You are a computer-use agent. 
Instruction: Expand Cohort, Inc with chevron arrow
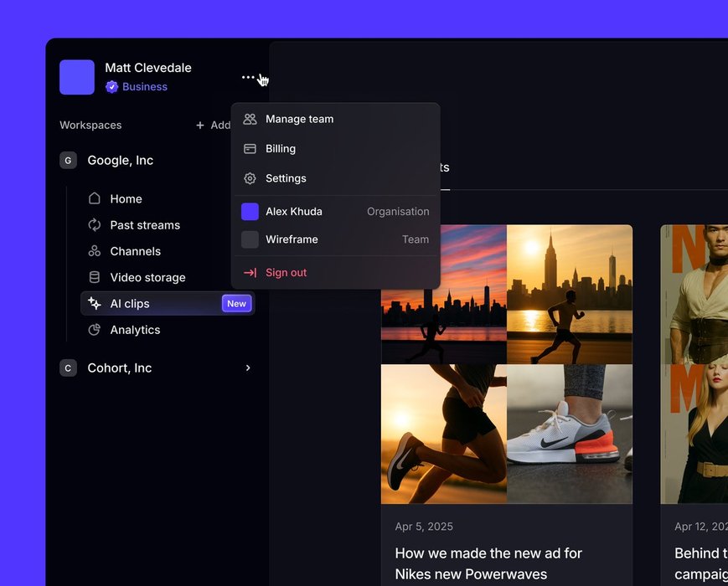[x=248, y=368]
